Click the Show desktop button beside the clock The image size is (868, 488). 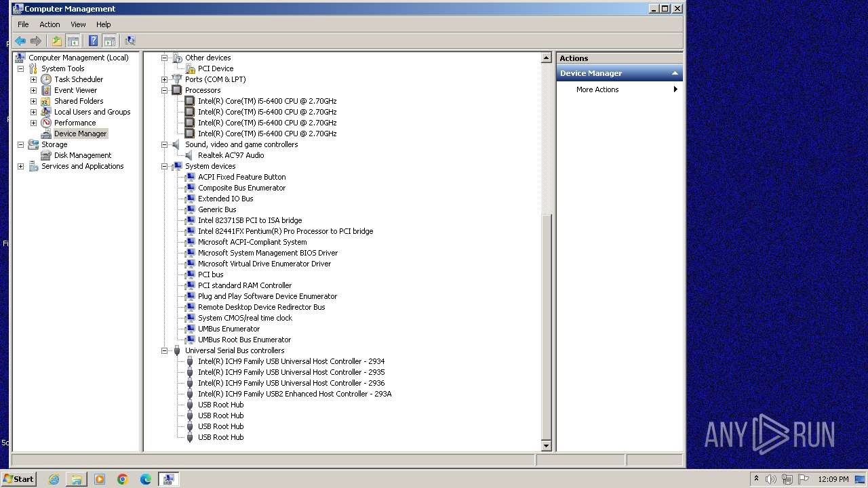[861, 479]
